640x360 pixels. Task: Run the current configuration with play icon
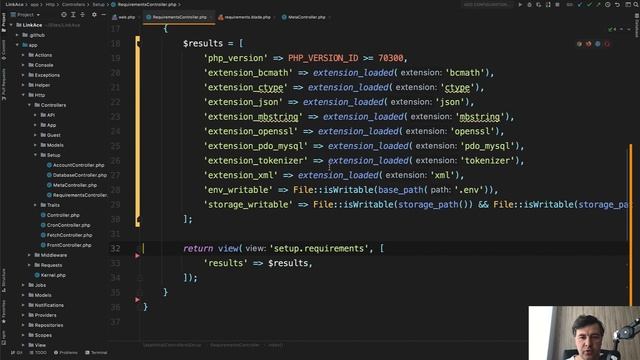coord(520,4)
